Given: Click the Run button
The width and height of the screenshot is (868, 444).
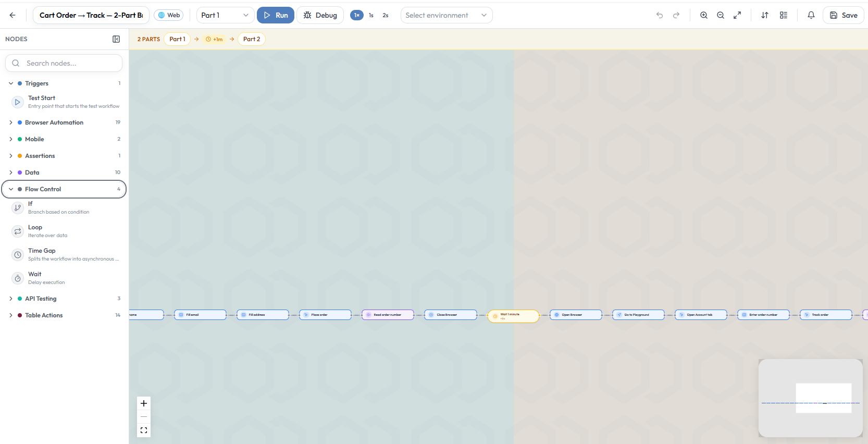Looking at the screenshot, I should pyautogui.click(x=276, y=15).
